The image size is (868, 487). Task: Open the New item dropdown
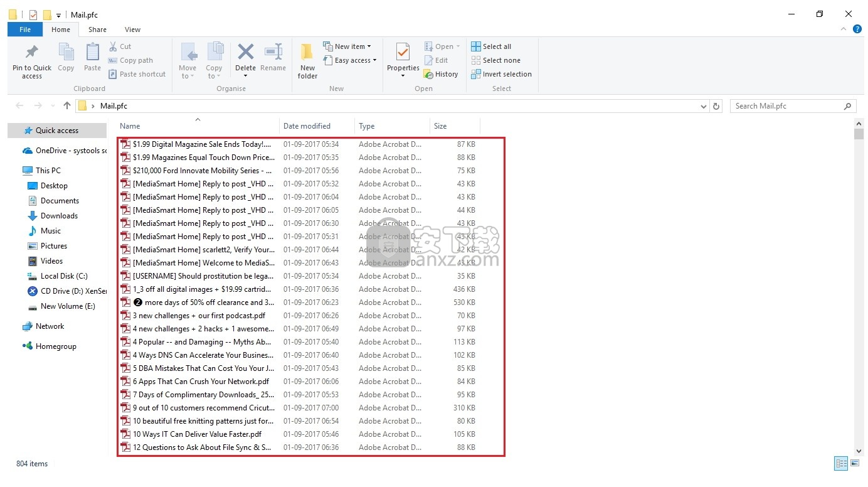click(x=347, y=46)
